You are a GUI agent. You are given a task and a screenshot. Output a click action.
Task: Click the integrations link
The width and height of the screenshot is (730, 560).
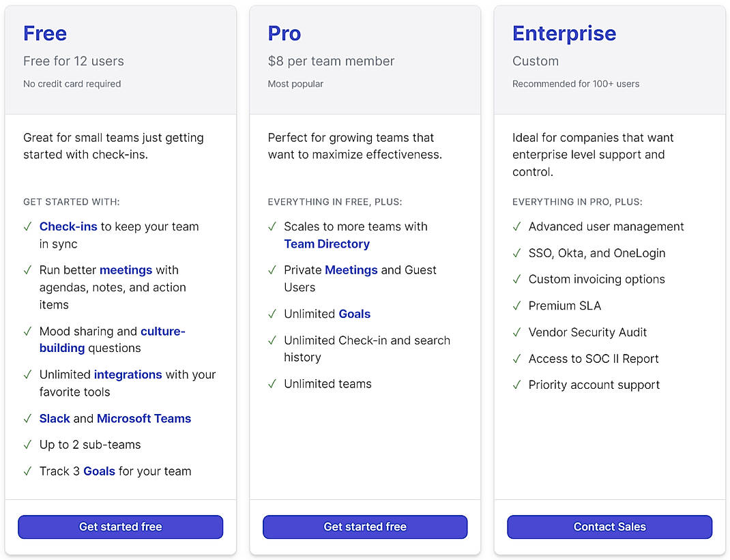(128, 374)
